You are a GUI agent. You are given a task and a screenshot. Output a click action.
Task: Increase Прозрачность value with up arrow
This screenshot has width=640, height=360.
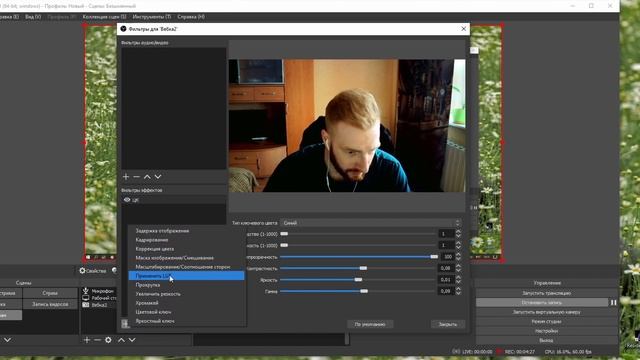coord(458,255)
